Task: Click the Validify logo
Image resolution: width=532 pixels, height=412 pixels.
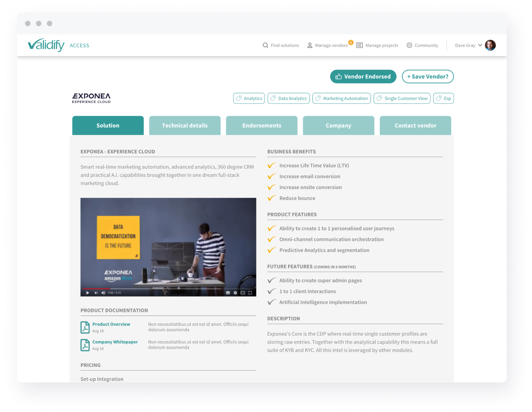Action: pos(46,45)
